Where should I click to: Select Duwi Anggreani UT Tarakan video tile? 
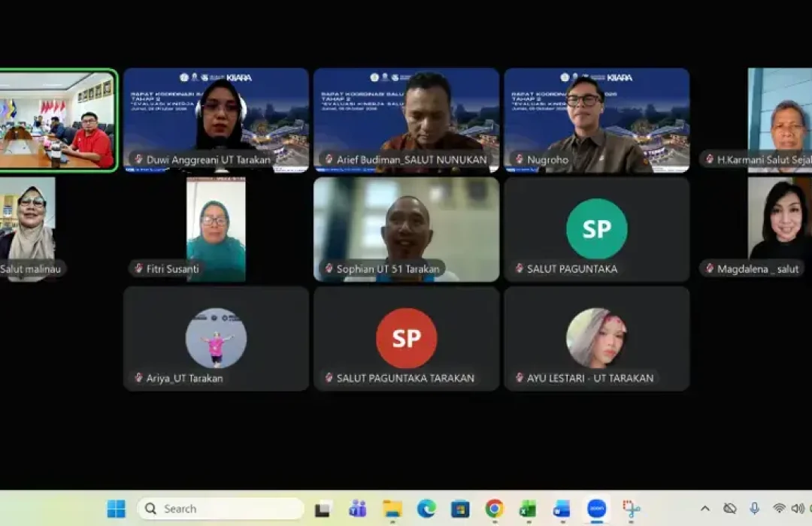point(216,120)
